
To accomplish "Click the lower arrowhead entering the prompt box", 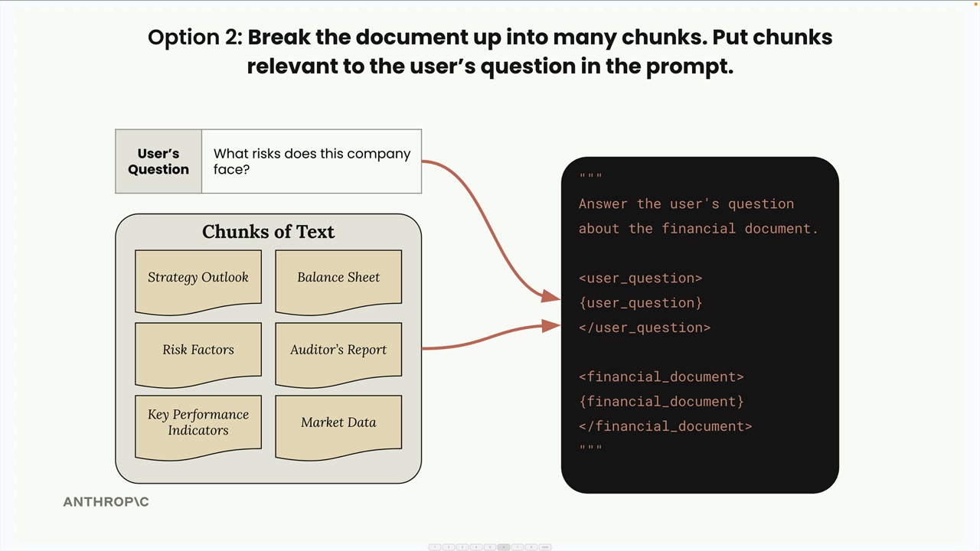I will (550, 326).
